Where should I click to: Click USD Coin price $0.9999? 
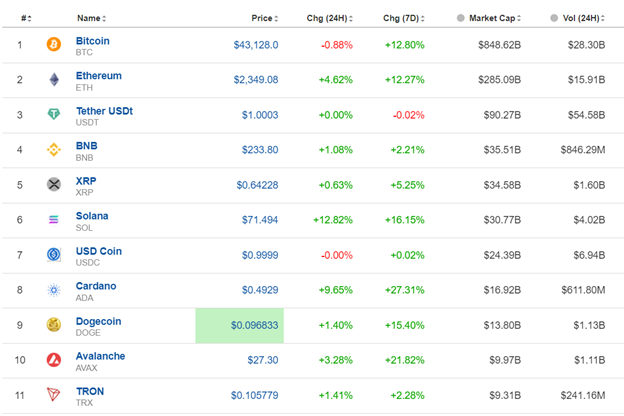(260, 255)
